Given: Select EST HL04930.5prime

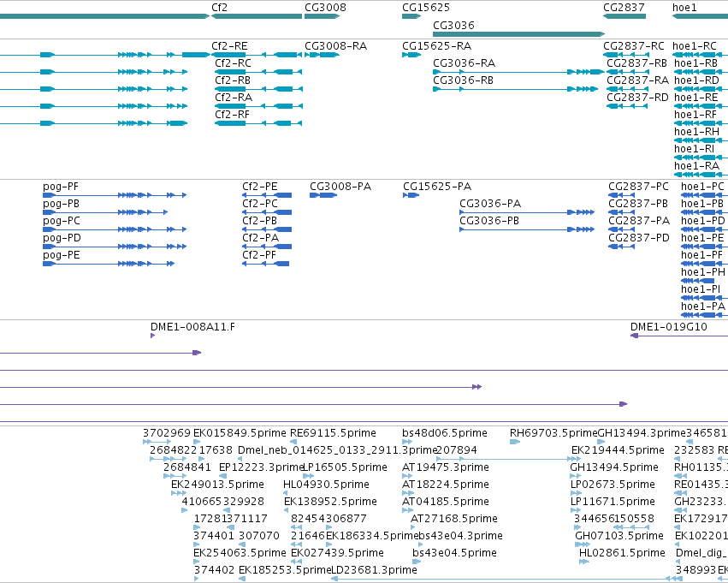Looking at the screenshot, I should pyautogui.click(x=286, y=493).
